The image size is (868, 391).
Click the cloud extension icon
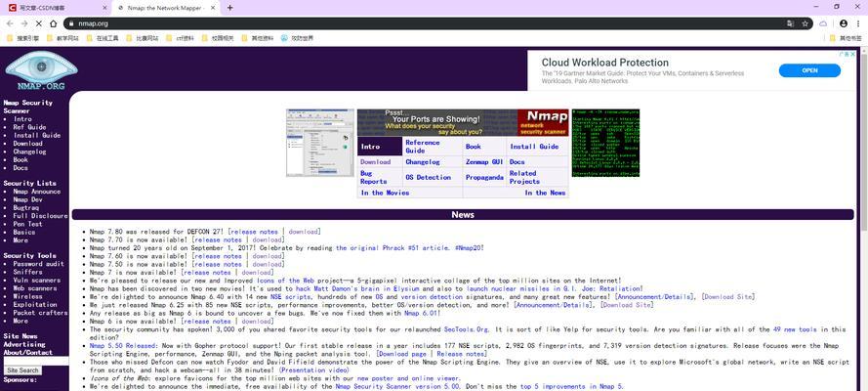(x=823, y=23)
